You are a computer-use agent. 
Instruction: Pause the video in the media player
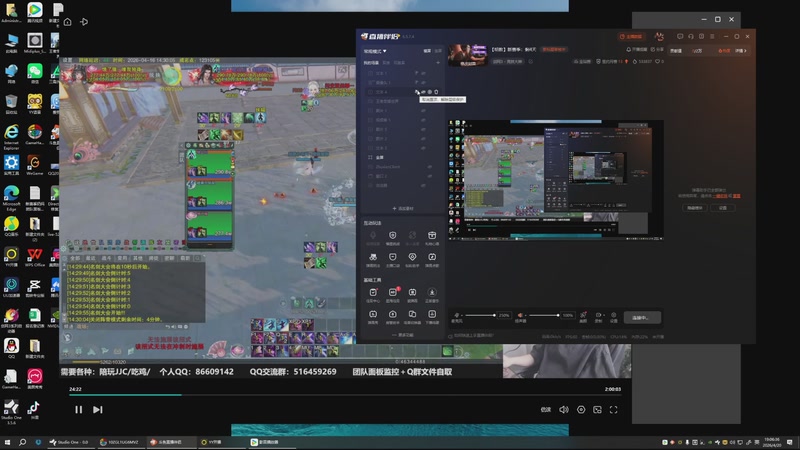pyautogui.click(x=79, y=410)
